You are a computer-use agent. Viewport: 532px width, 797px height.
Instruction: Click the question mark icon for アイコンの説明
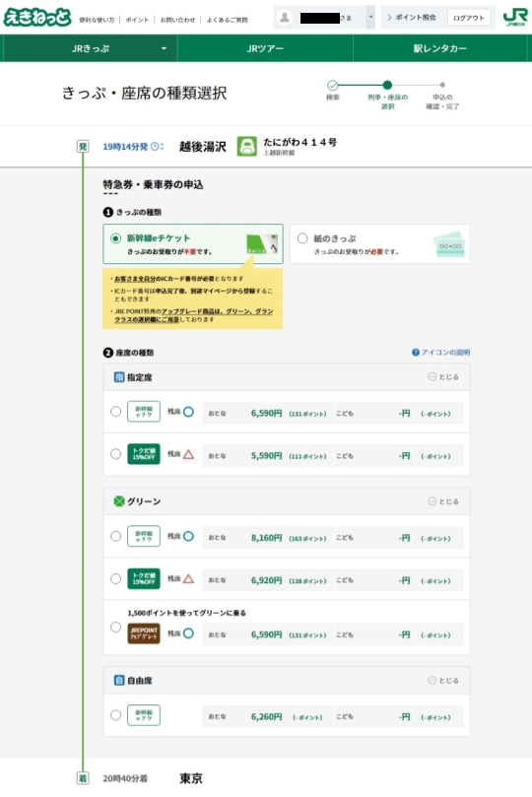[416, 353]
